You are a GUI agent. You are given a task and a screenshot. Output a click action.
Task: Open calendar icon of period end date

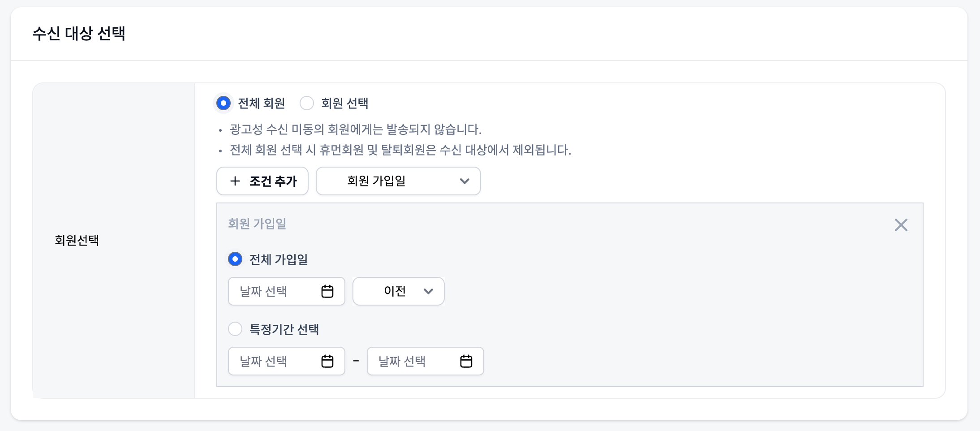click(x=466, y=361)
